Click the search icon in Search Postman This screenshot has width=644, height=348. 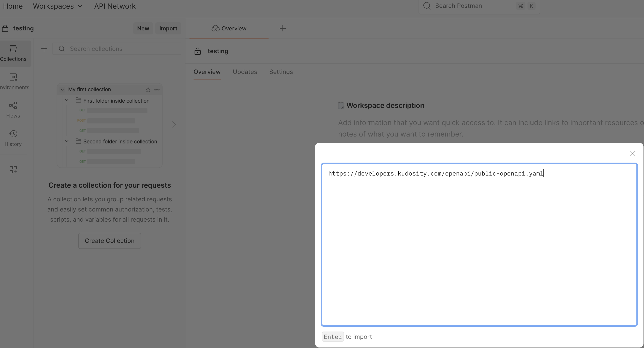tap(427, 6)
